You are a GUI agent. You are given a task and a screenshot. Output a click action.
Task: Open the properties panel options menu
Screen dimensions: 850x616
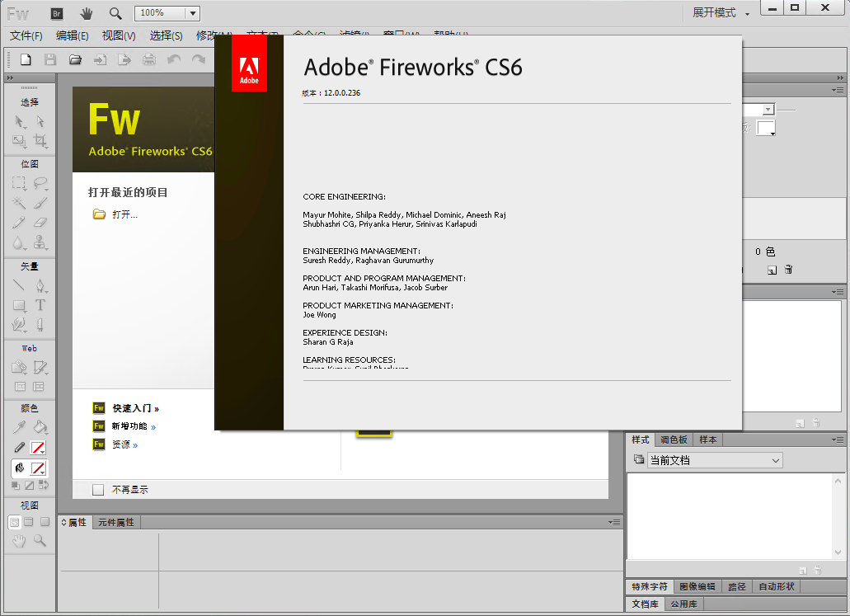pyautogui.click(x=614, y=522)
